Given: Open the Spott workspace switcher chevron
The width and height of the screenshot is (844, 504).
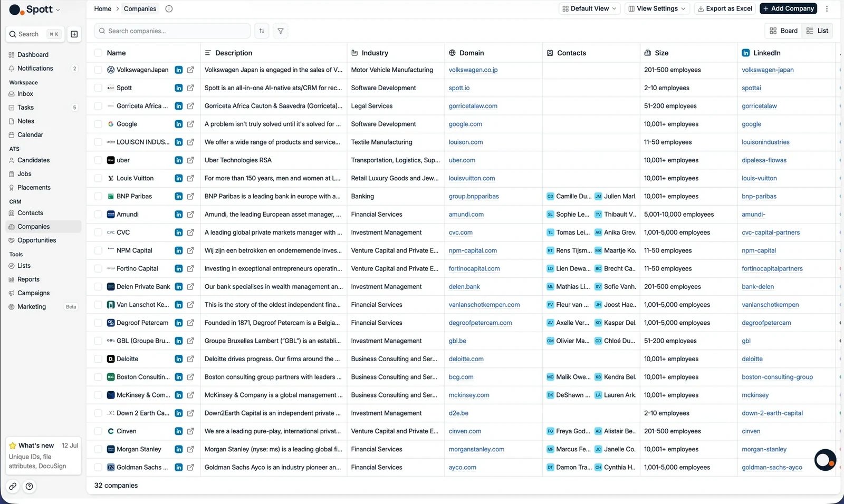Looking at the screenshot, I should point(58,10).
